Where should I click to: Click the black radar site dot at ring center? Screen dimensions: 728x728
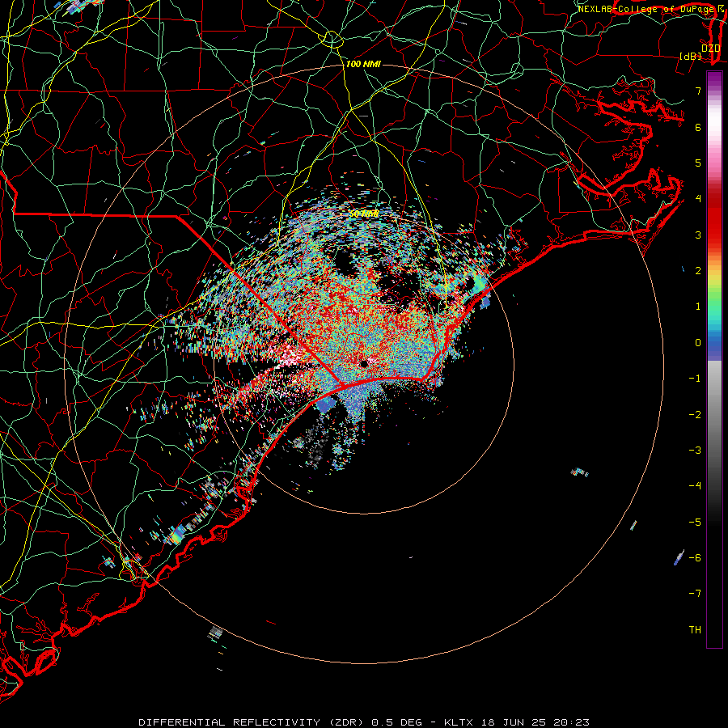[x=364, y=363]
